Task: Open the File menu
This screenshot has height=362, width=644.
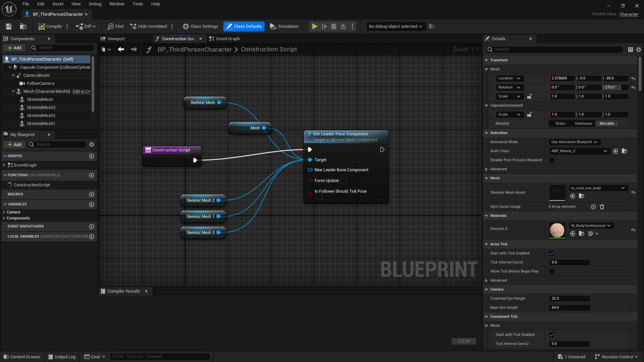Action: [x=26, y=4]
